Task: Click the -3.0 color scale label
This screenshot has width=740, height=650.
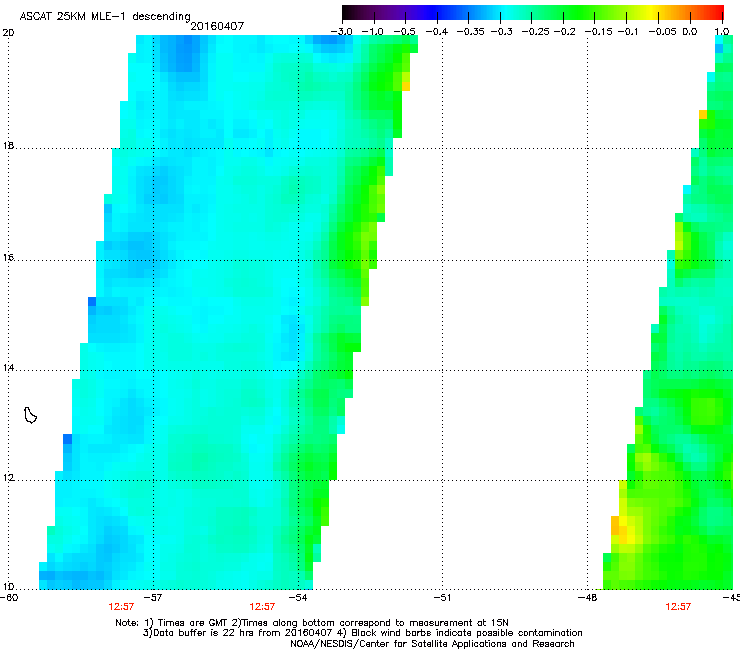Action: pos(342,32)
